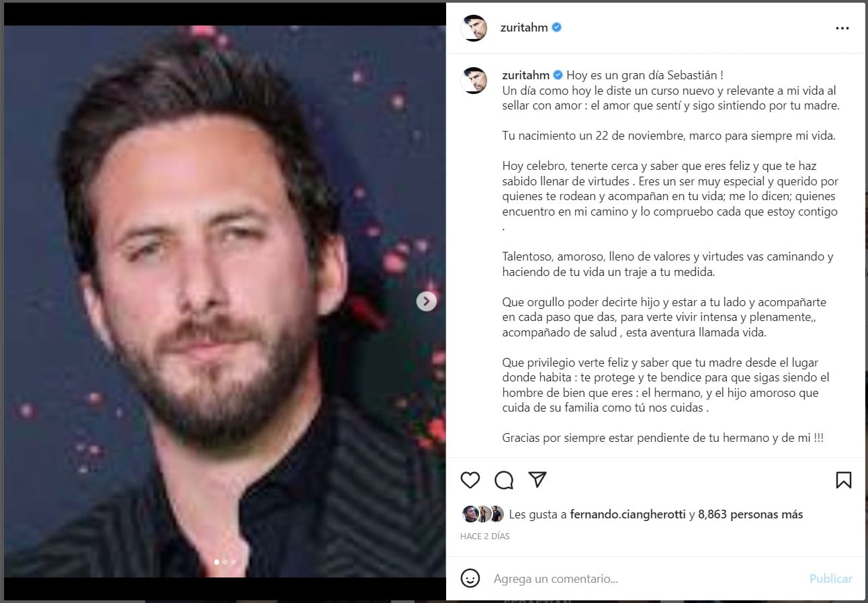Image resolution: width=868 pixels, height=603 pixels.
Task: Open fernando.ciangherotti profile link
Action: [627, 514]
